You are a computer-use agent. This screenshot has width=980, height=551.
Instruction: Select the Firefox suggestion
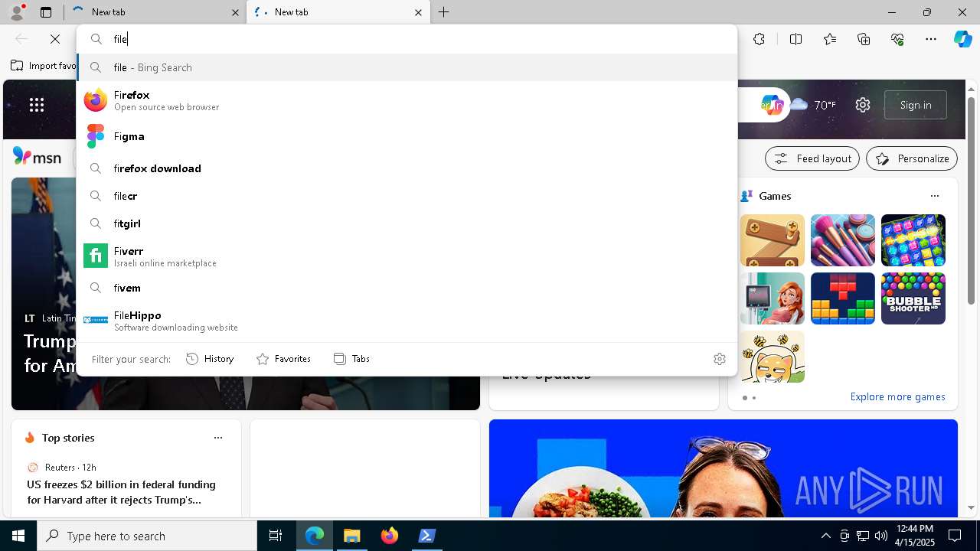(x=407, y=100)
